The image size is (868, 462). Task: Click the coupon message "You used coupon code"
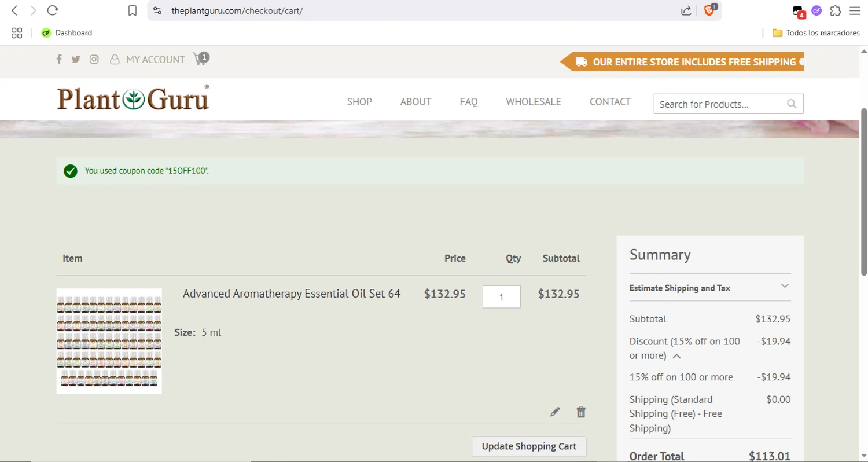pyautogui.click(x=146, y=171)
